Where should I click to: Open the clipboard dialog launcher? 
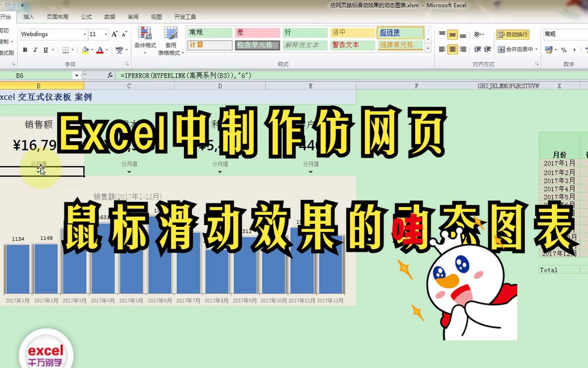pos(13,64)
